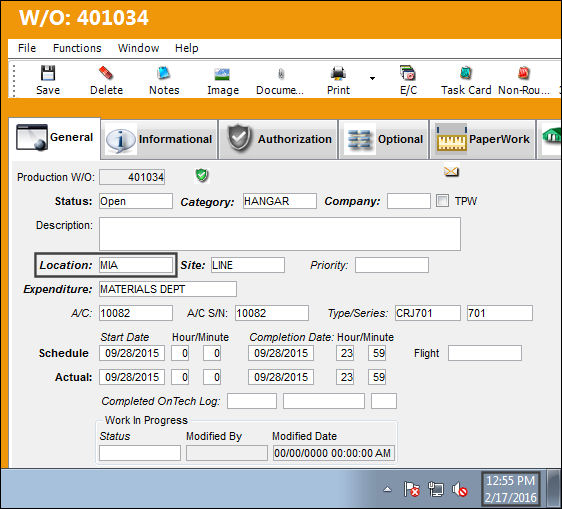Click the Task Card toolbar icon

(466, 73)
